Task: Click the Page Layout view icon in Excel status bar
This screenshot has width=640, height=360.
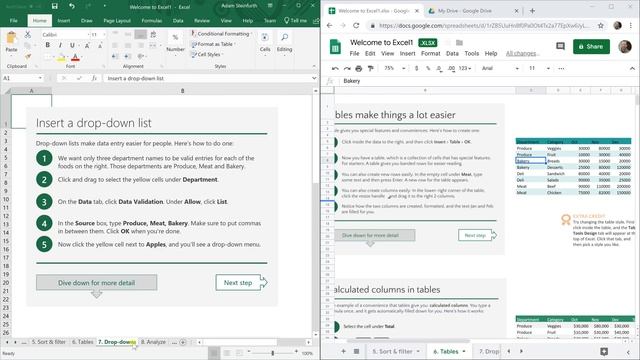Action: (227, 353)
